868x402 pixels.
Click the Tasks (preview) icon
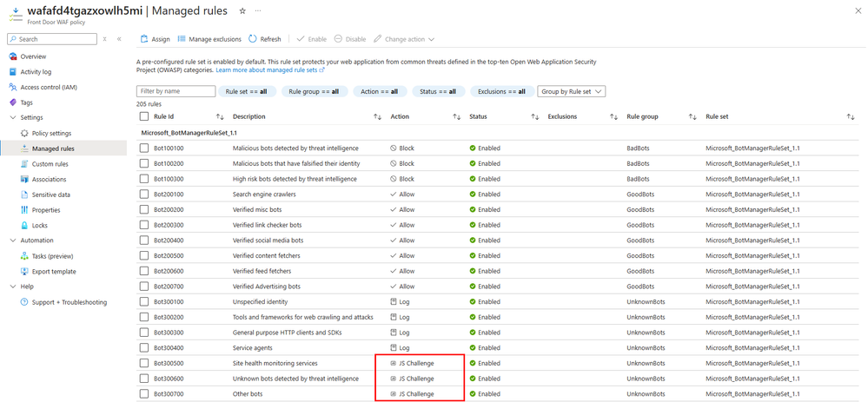pos(24,256)
